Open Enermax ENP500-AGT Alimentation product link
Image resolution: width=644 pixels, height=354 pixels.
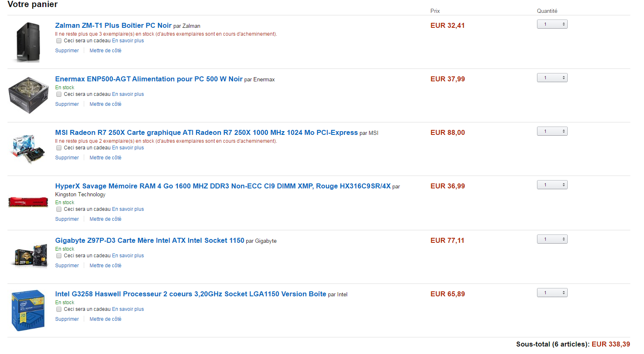point(148,79)
